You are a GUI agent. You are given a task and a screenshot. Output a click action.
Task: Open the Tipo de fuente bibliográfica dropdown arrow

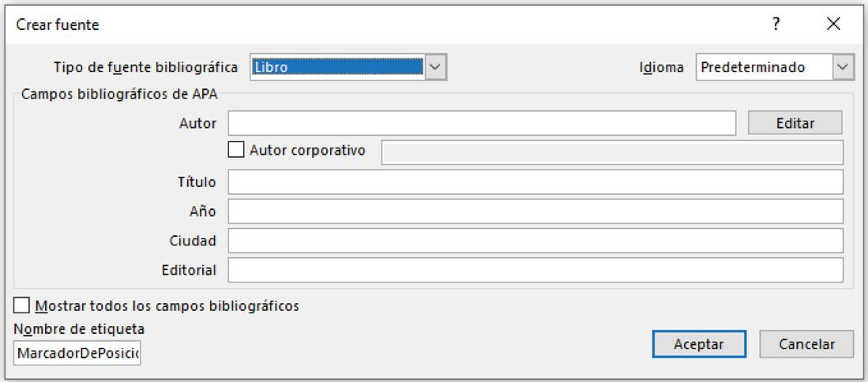[x=436, y=67]
